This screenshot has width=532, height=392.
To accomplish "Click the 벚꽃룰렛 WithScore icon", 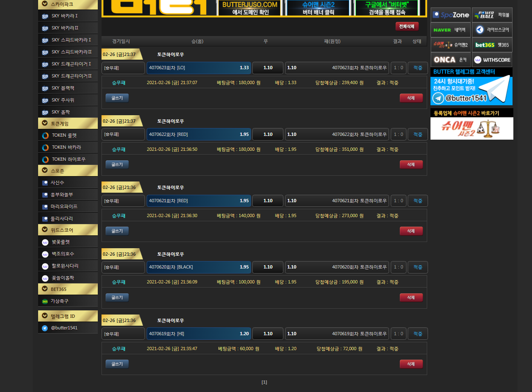I will (45, 242).
